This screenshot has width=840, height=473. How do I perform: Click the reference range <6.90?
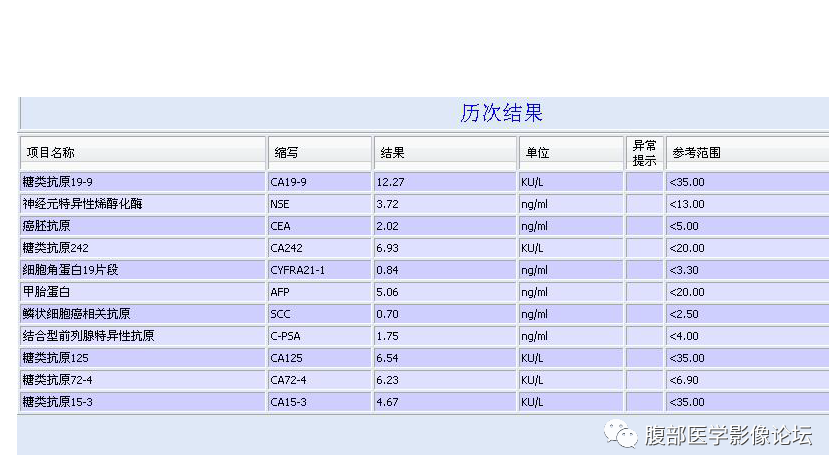(x=684, y=380)
